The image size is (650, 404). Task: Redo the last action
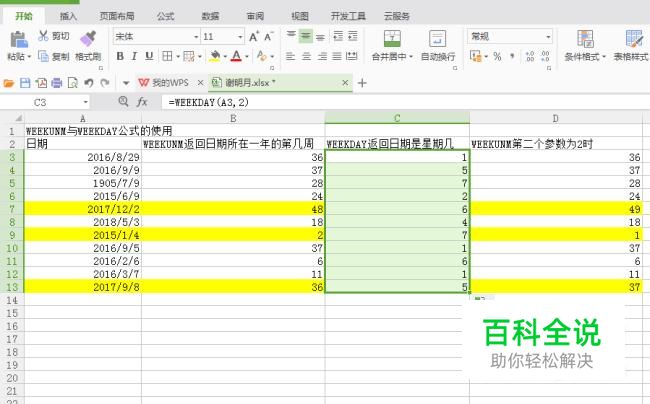(x=105, y=83)
